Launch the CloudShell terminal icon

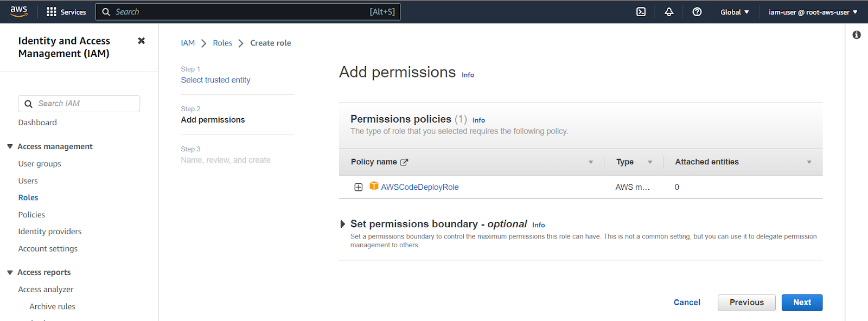641,12
